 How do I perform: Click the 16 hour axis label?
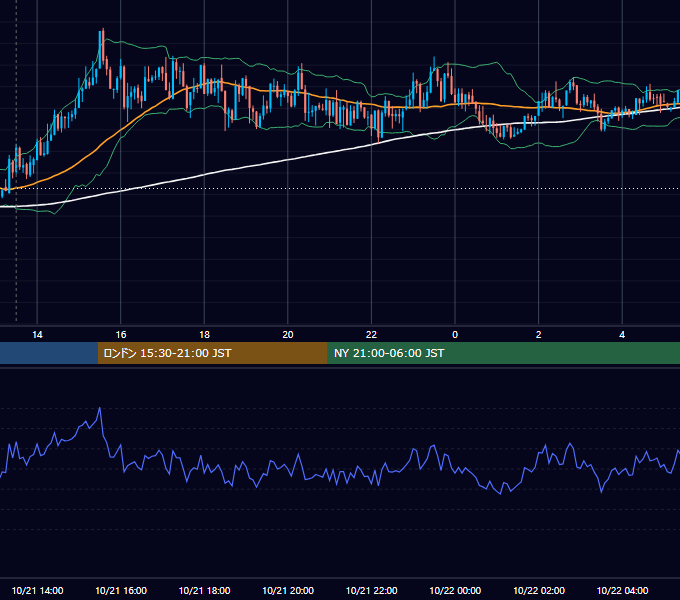point(121,335)
